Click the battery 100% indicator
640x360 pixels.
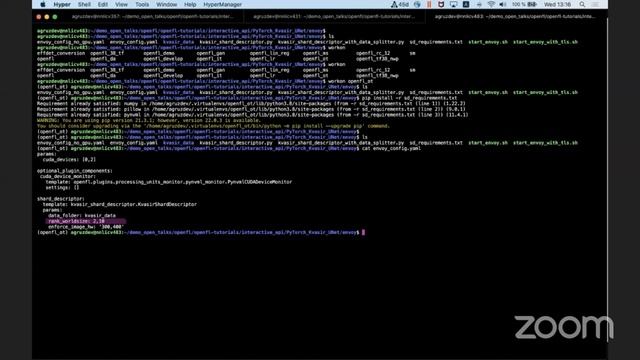tap(524, 4)
